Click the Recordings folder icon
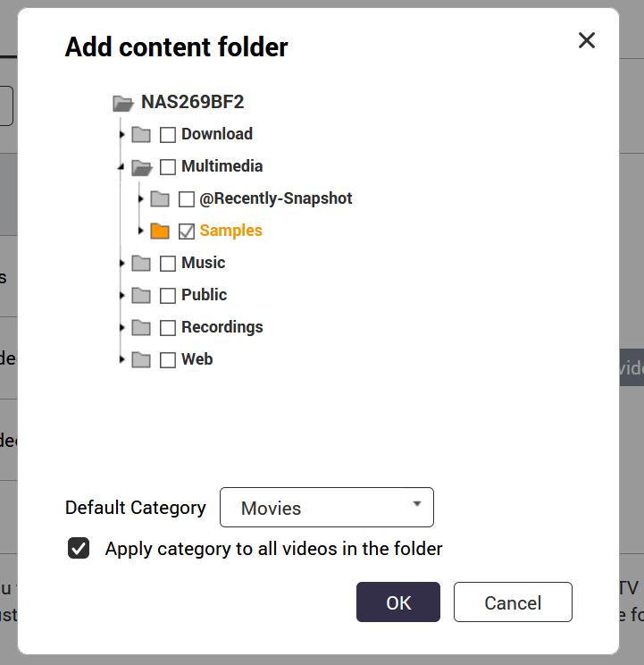This screenshot has height=665, width=644. point(141,327)
